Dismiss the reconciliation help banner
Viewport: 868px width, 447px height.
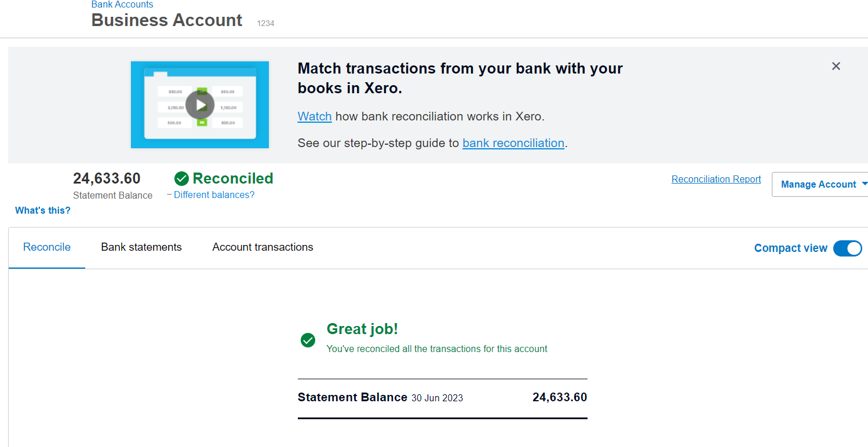(836, 66)
